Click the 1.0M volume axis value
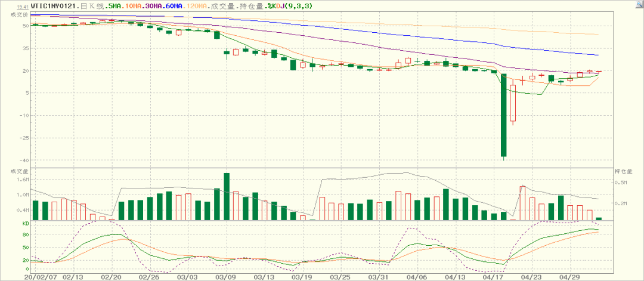Image resolution: width=644 pixels, height=281 pixels. 23,194
